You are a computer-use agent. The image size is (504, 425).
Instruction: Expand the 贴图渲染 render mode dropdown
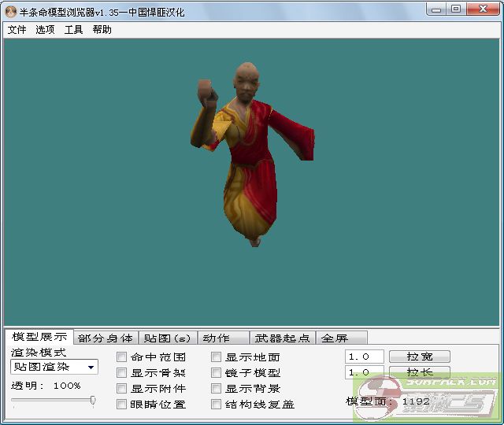[91, 368]
